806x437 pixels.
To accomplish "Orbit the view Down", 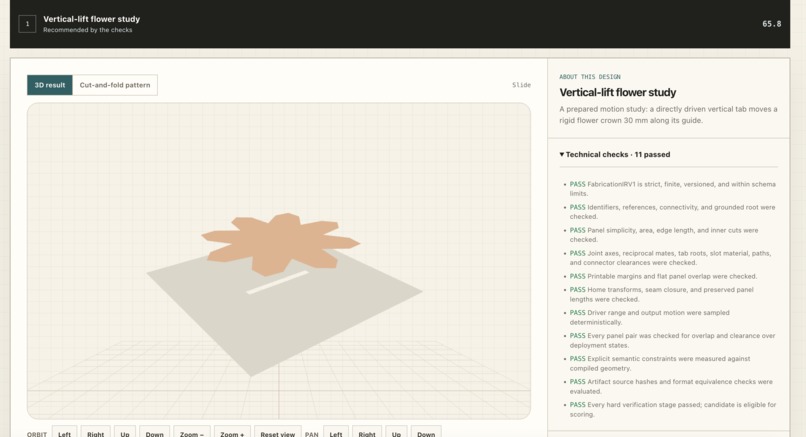I will click(x=154, y=433).
